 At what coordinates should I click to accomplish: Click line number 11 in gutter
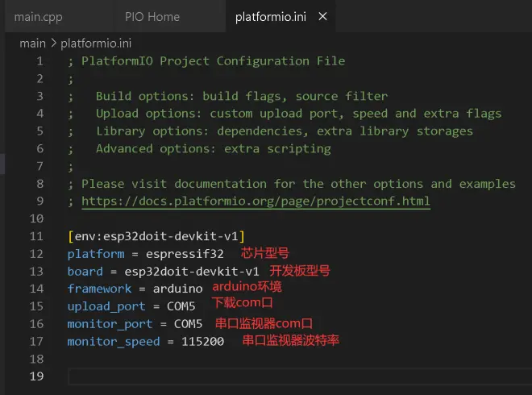click(x=36, y=236)
